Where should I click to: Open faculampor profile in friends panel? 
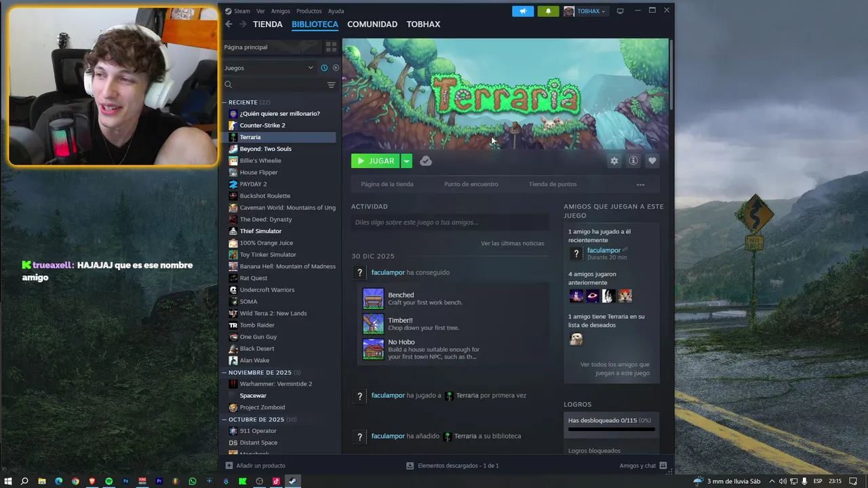(x=604, y=251)
